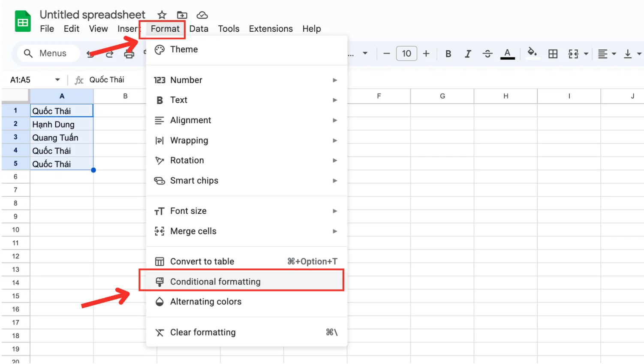
Task: Toggle Bold formatting in toolbar
Action: [448, 54]
